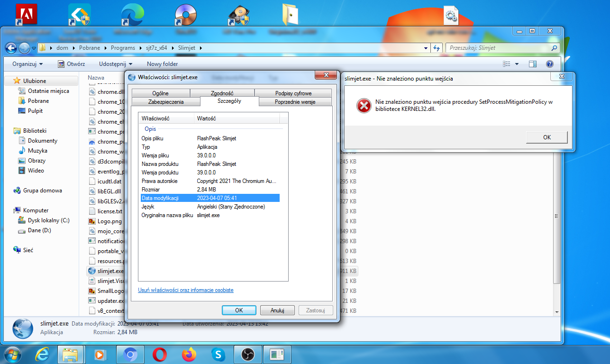The height and width of the screenshot is (364, 610).
Task: Click the Otwórz toolbar button
Action: click(72, 64)
